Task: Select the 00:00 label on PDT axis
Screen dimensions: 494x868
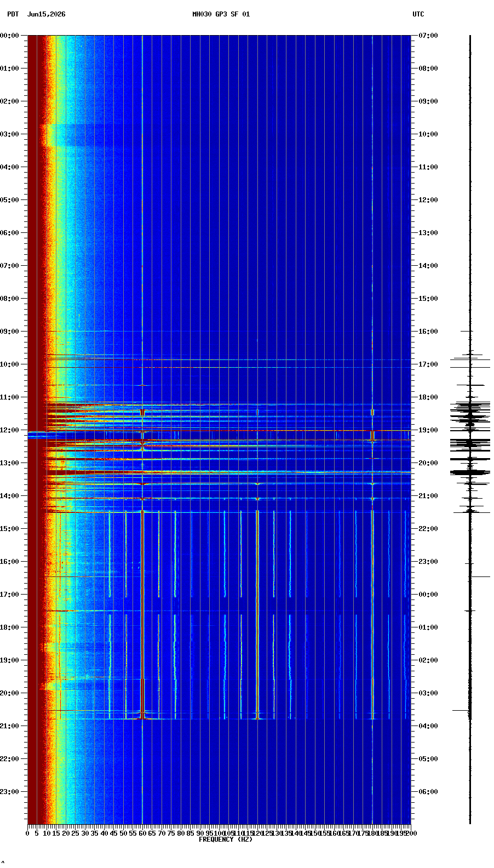Action: click(9, 36)
